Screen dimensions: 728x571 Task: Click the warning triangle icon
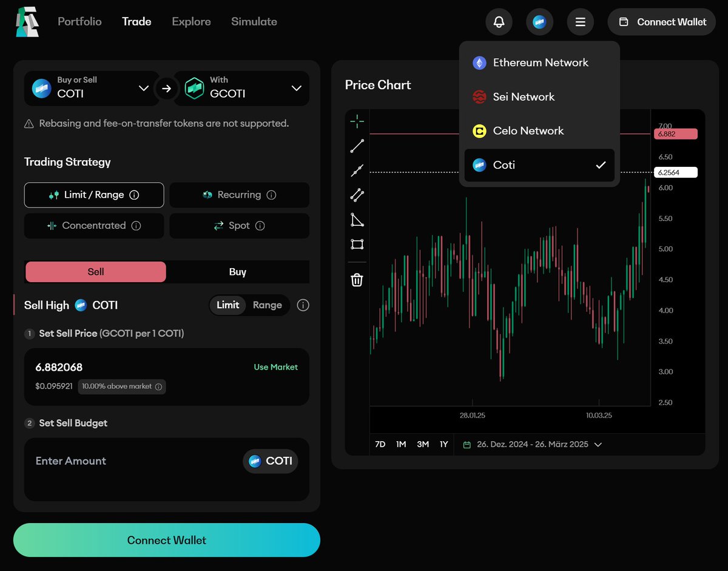29,124
